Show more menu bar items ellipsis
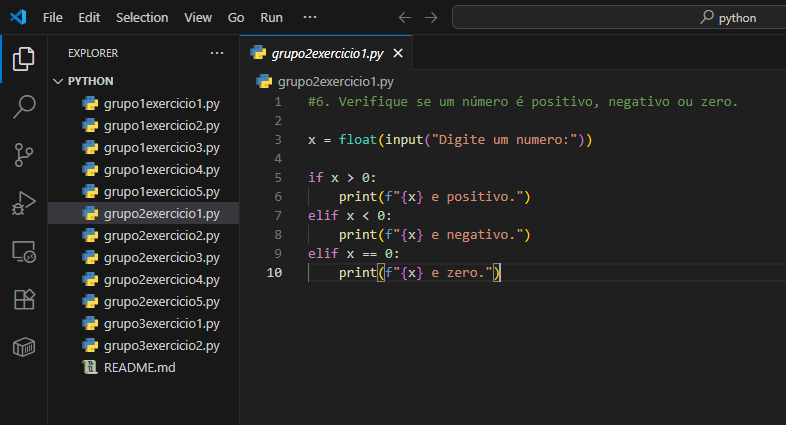 pyautogui.click(x=310, y=17)
